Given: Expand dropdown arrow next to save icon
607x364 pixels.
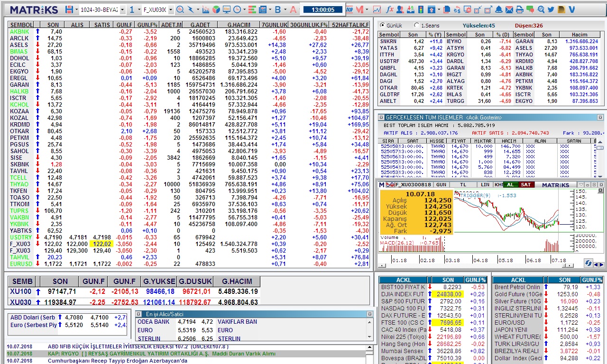Looking at the screenshot, I should [x=76, y=9].
